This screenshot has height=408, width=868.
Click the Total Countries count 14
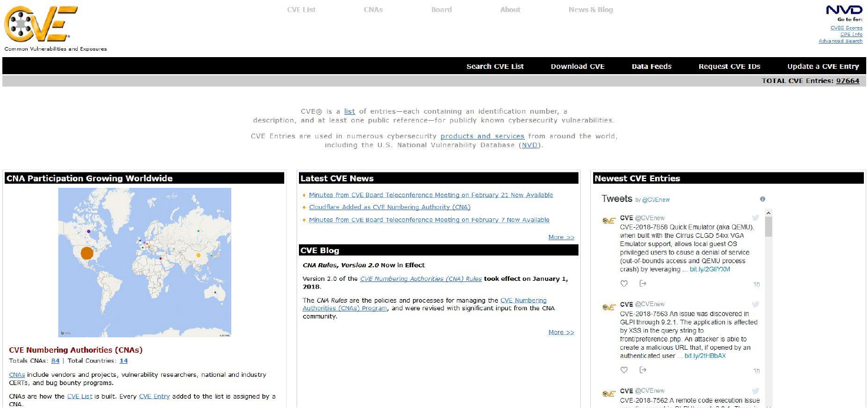[x=124, y=361]
